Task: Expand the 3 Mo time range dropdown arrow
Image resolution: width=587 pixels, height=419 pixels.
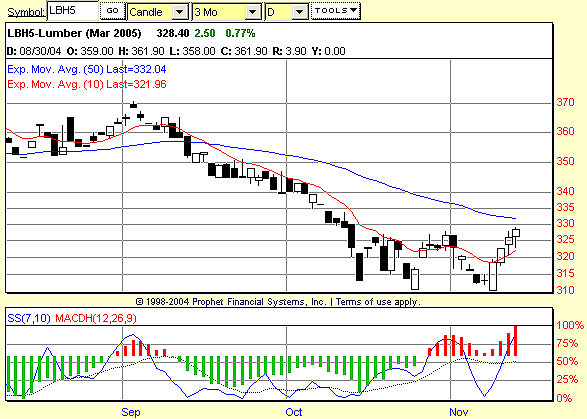Action: click(253, 12)
